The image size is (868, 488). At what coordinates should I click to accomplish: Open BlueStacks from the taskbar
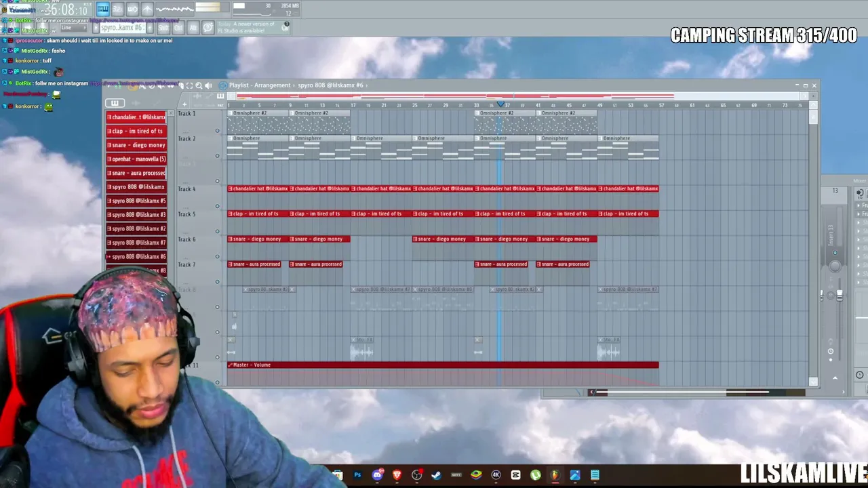(476, 475)
